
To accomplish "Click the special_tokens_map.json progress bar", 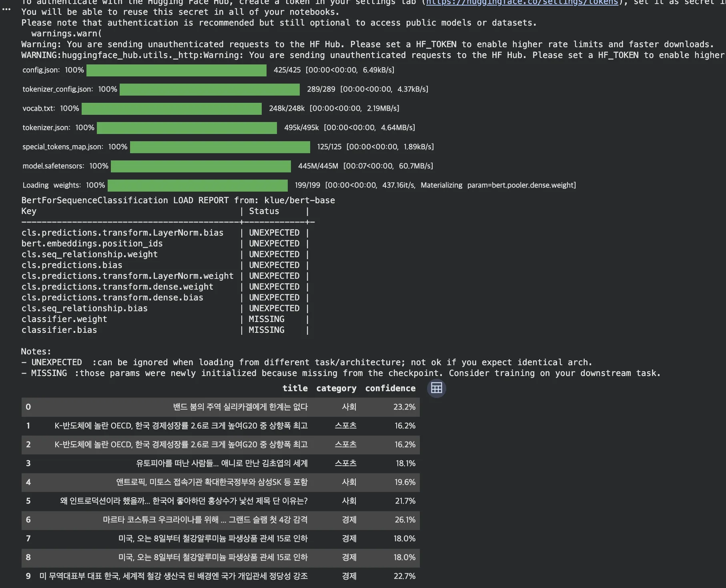I will click(x=220, y=147).
